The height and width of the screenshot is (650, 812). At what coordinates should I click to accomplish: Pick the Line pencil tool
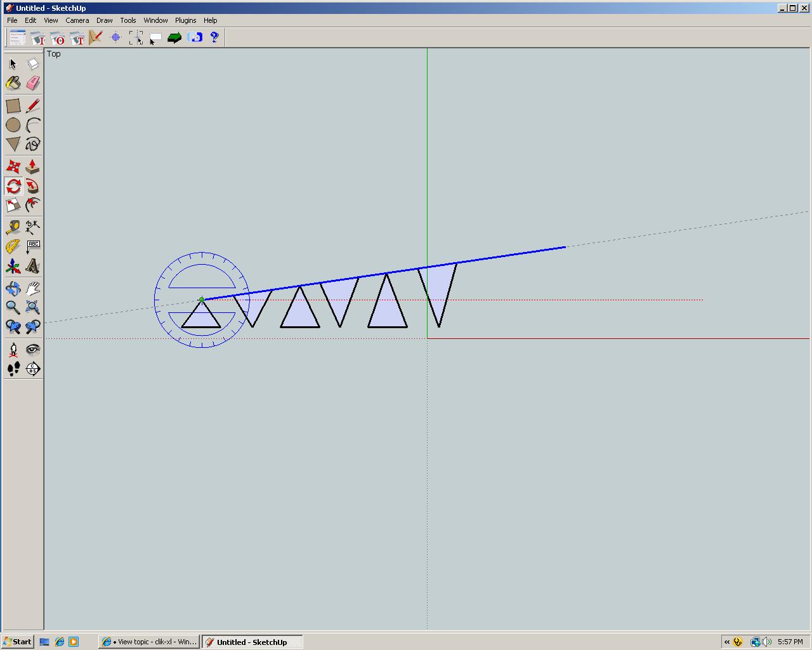32,105
